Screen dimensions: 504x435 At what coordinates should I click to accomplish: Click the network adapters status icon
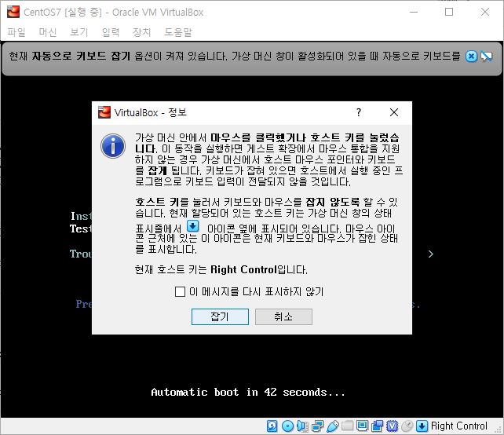tap(318, 426)
